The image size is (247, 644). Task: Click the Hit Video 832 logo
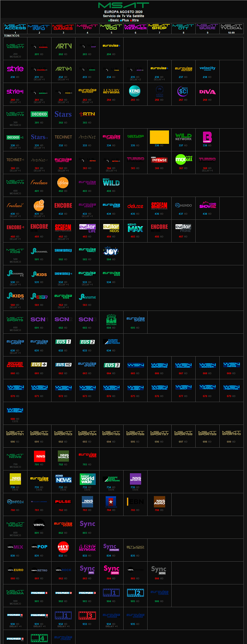pyautogui.click(x=63, y=547)
